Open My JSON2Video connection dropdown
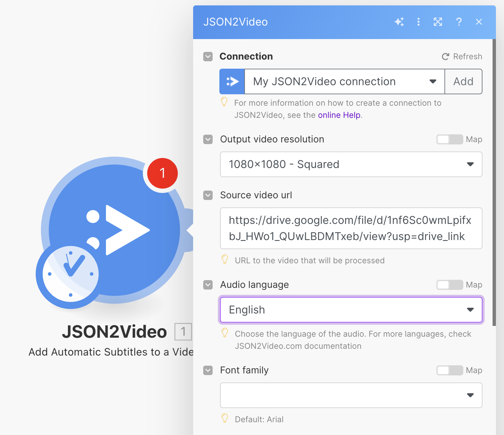 click(x=345, y=81)
